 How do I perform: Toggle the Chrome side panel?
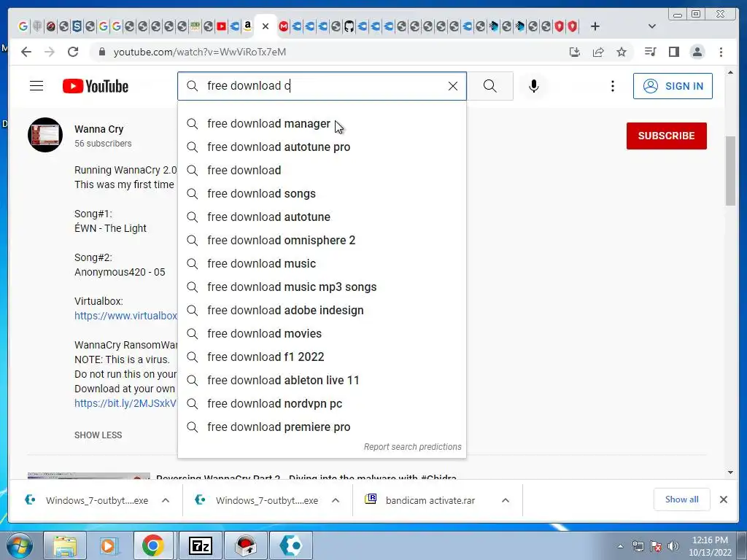pos(673,52)
